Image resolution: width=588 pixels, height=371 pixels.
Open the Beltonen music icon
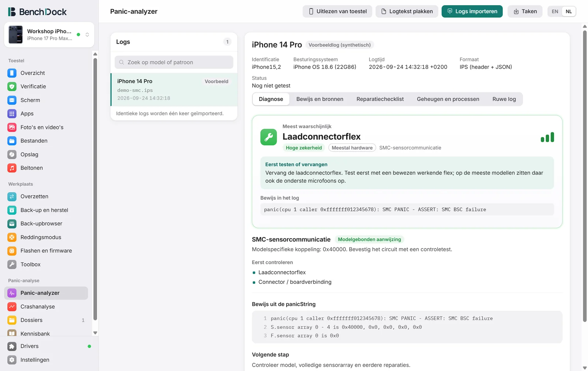click(12, 168)
